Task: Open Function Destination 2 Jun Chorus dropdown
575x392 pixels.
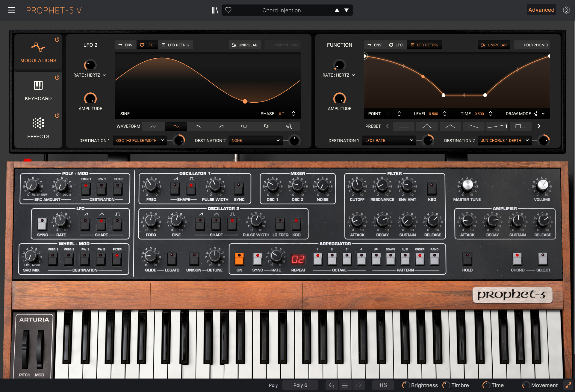Action: click(x=505, y=140)
